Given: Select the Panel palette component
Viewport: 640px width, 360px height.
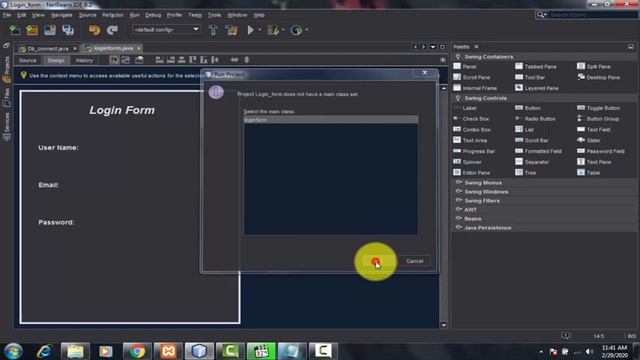Looking at the screenshot, I should click(x=465, y=66).
